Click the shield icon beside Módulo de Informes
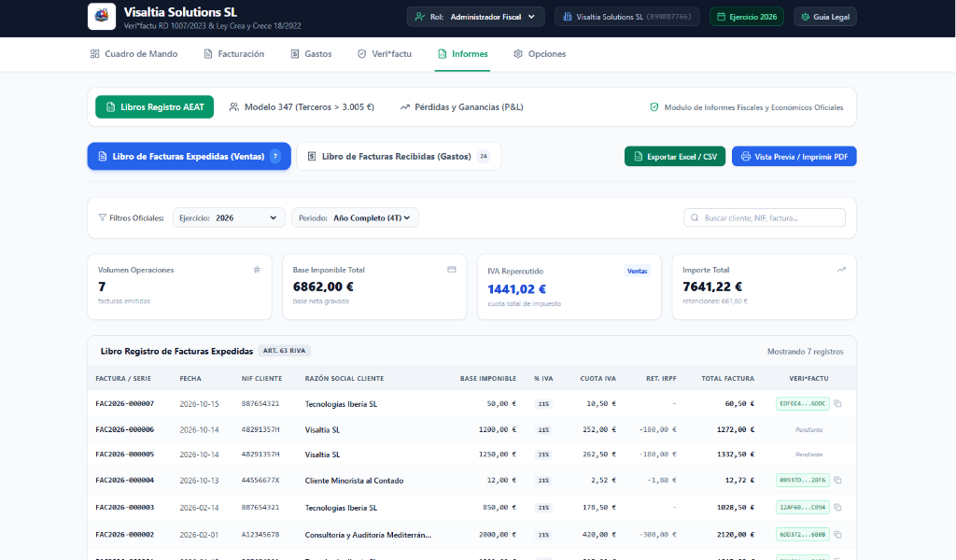 654,107
